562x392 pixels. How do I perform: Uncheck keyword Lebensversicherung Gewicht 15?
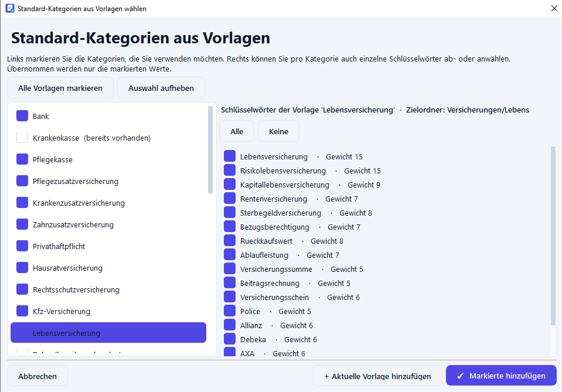(x=230, y=156)
